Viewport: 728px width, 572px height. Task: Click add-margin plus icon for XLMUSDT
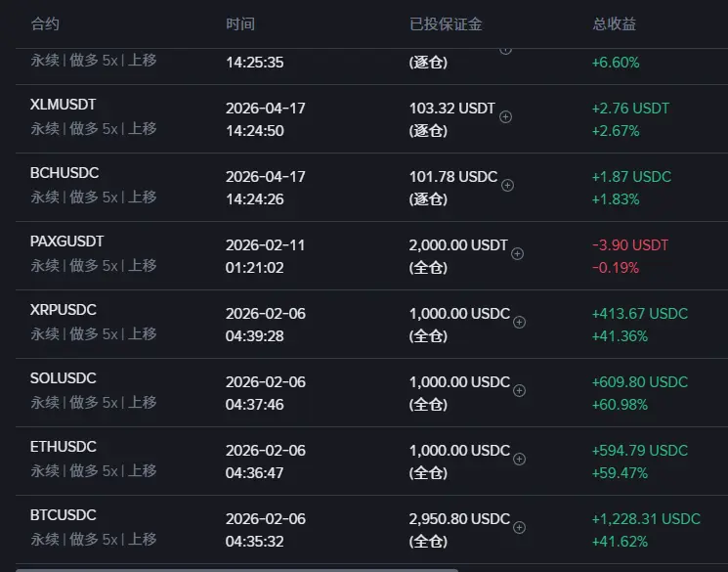(x=505, y=116)
